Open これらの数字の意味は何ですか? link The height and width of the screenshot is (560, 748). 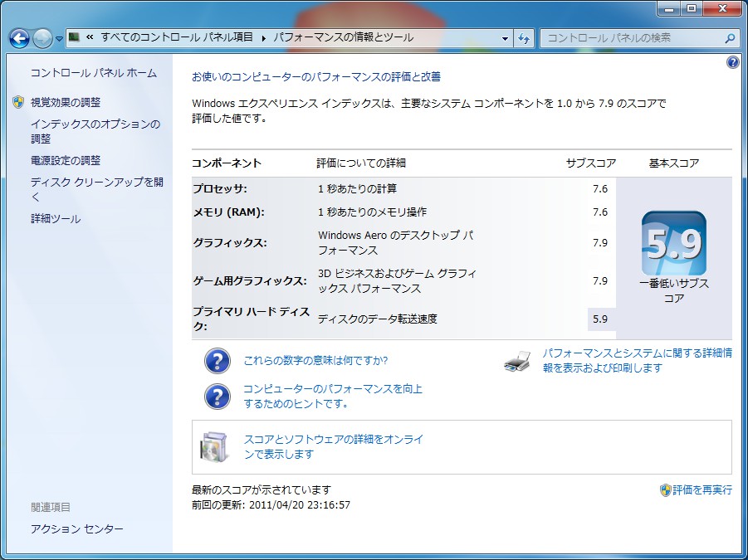[315, 360]
